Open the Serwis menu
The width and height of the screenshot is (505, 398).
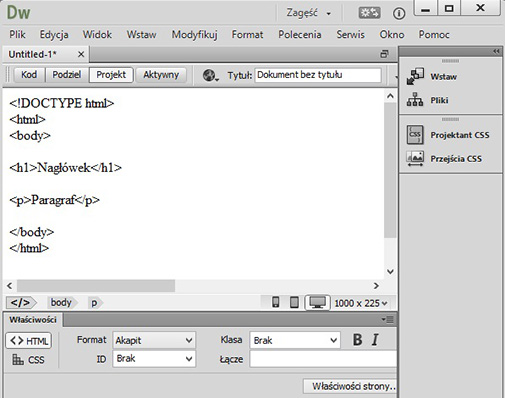click(350, 35)
